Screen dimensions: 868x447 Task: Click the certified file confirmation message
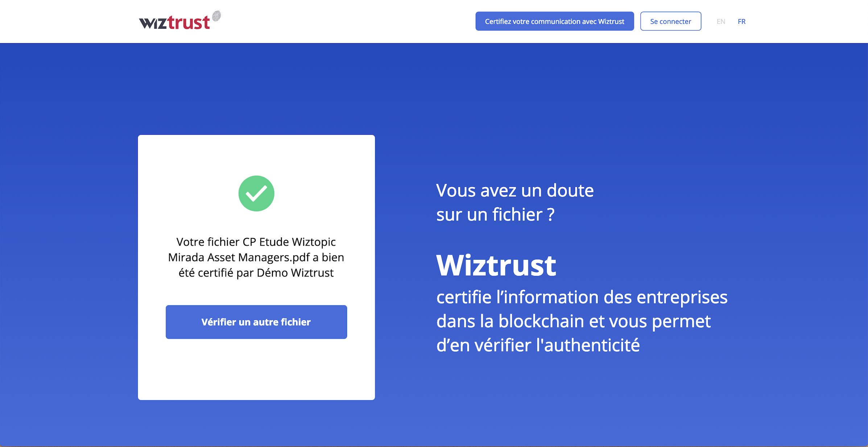pos(256,257)
